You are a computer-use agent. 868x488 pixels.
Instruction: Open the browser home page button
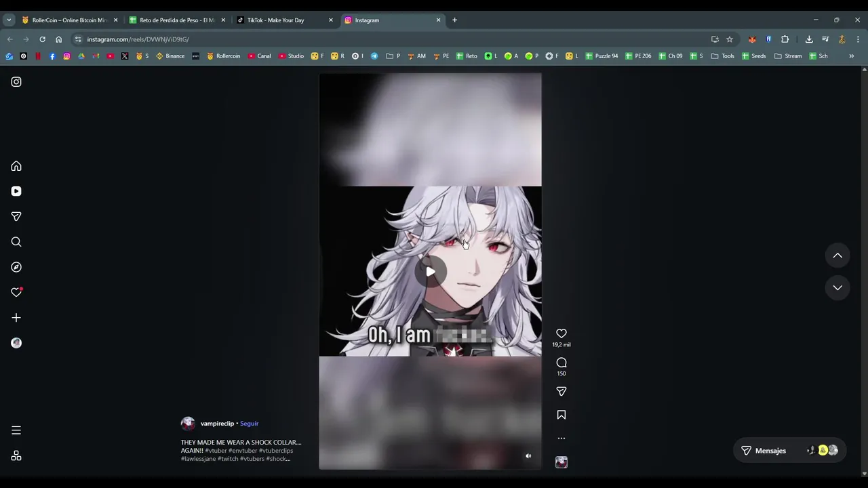tap(58, 39)
